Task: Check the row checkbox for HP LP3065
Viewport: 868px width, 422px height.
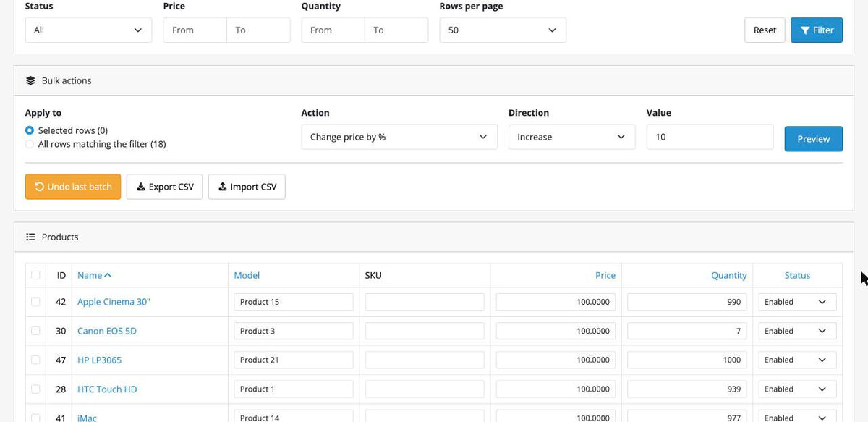Action: tap(35, 360)
